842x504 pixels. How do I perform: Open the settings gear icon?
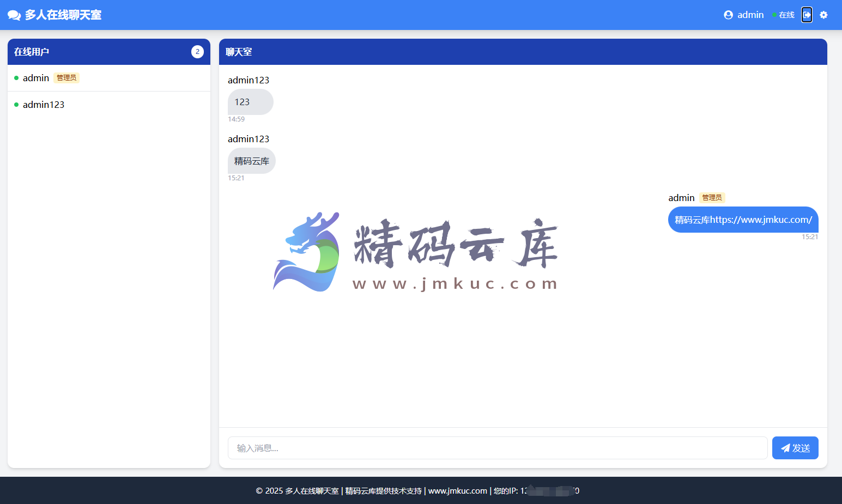(x=823, y=15)
